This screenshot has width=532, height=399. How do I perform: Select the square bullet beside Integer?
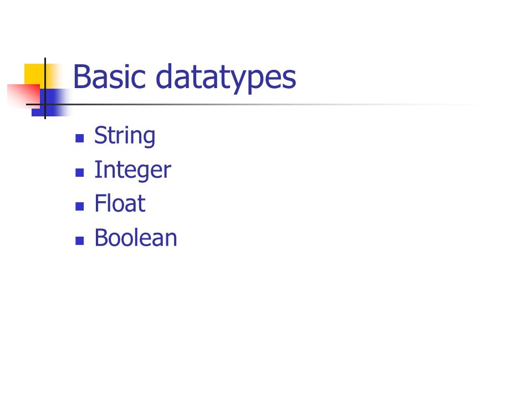point(79,172)
